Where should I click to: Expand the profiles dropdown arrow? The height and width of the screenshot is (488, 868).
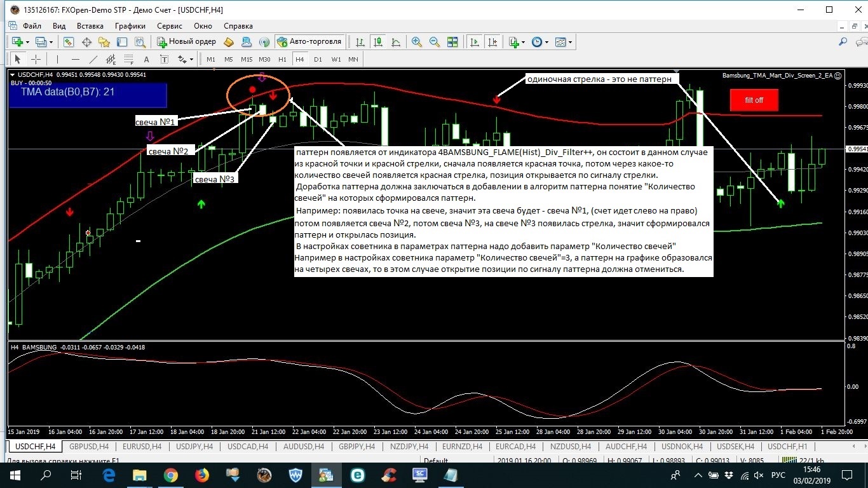[51, 42]
